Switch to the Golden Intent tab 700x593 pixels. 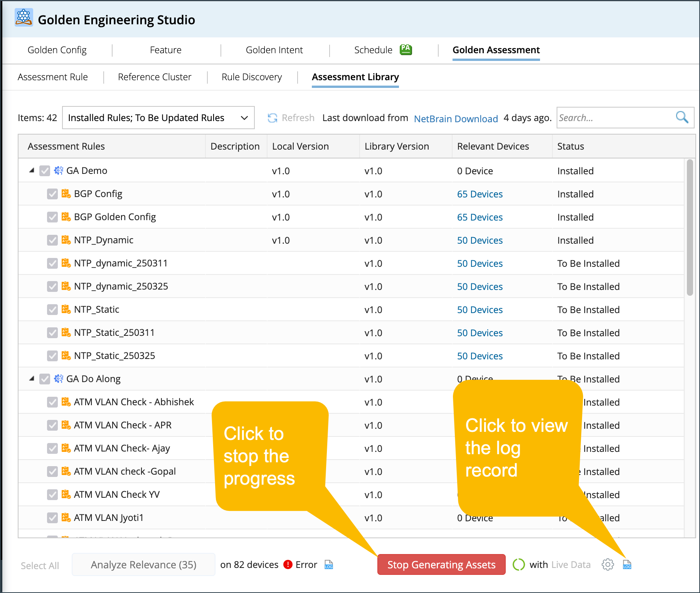point(274,50)
